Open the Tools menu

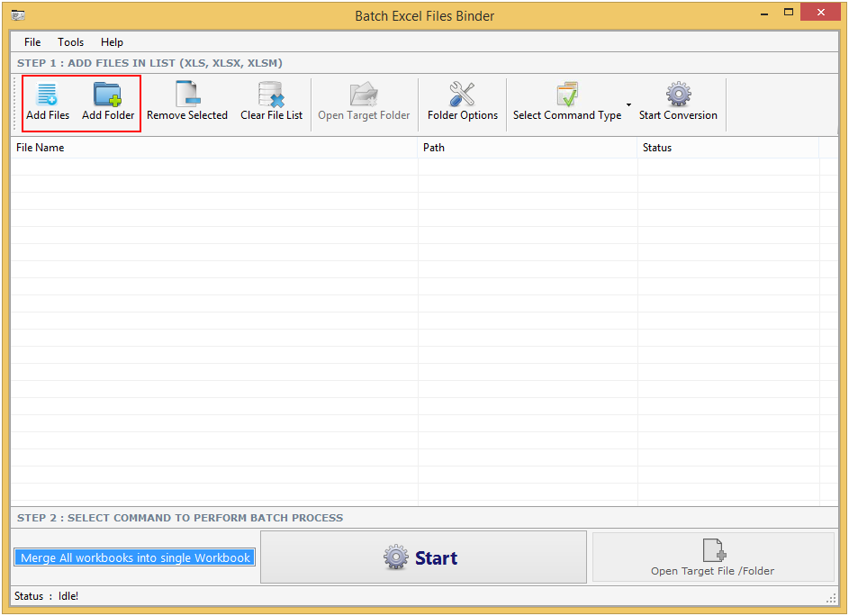[x=71, y=42]
